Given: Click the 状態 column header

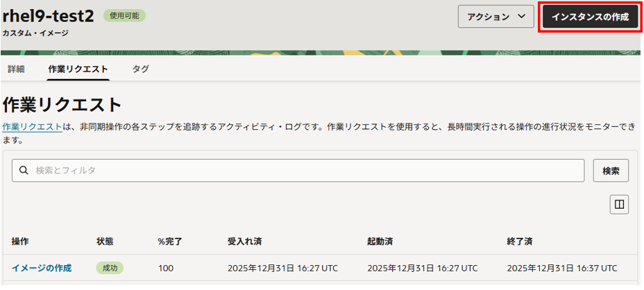Looking at the screenshot, I should click(105, 241).
